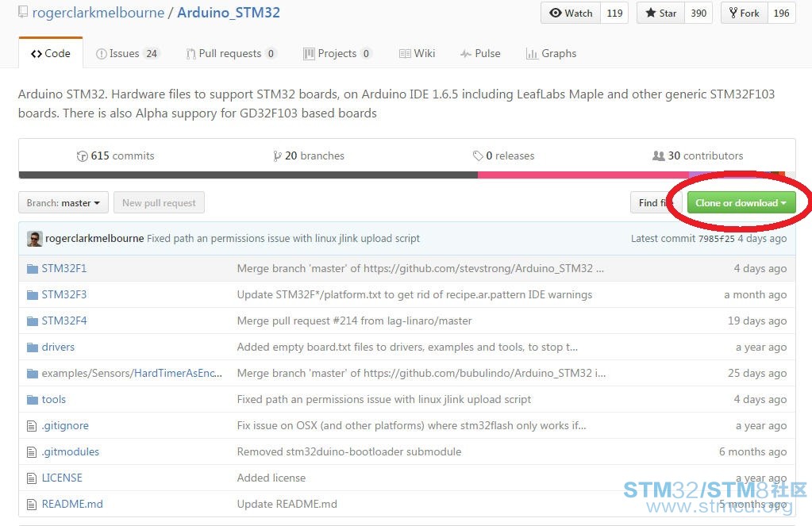This screenshot has width=812, height=526.
Task: Click rogerclarkmelbourne's commit avatar
Action: pos(35,239)
